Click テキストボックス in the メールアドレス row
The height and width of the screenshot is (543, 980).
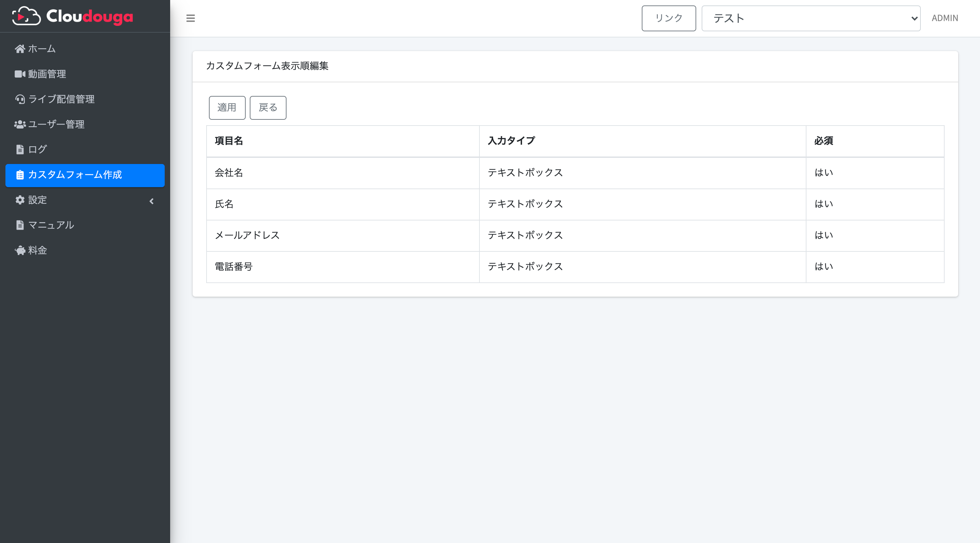click(525, 235)
